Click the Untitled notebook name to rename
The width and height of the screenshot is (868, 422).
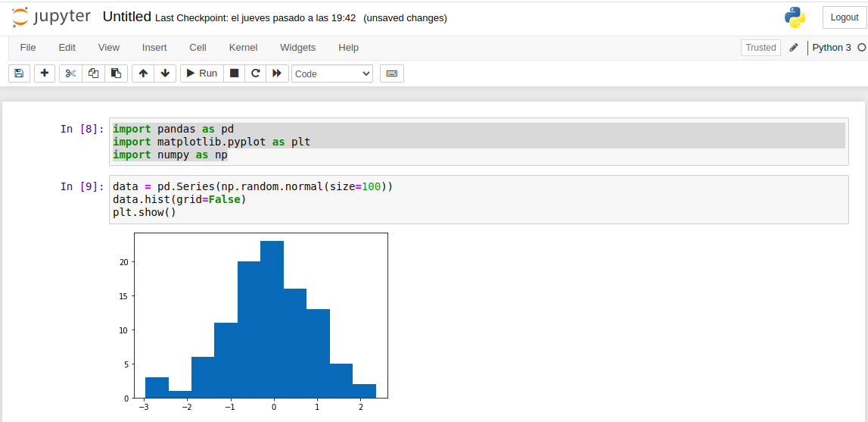pyautogui.click(x=126, y=17)
